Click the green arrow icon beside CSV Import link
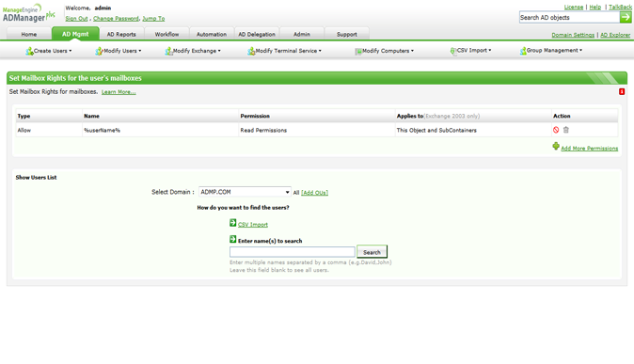This screenshot has width=634, height=364. [233, 222]
